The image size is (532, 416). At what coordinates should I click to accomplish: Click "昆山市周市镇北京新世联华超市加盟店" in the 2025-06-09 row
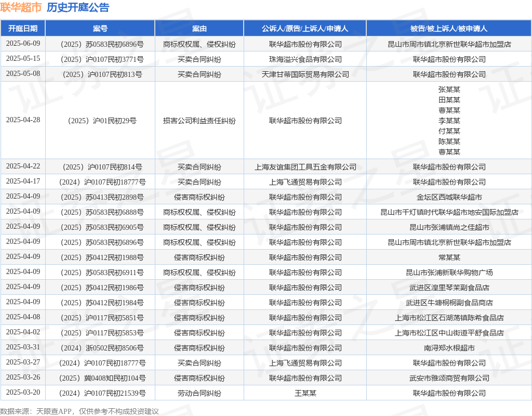pos(449,45)
